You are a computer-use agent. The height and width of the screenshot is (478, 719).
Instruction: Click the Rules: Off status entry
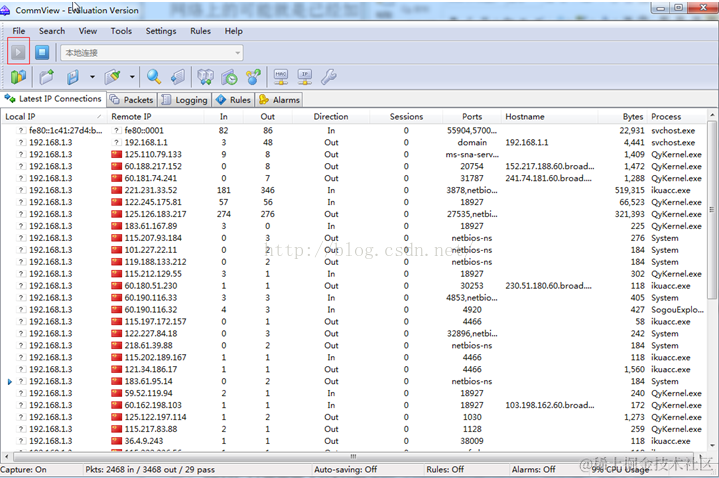point(445,469)
